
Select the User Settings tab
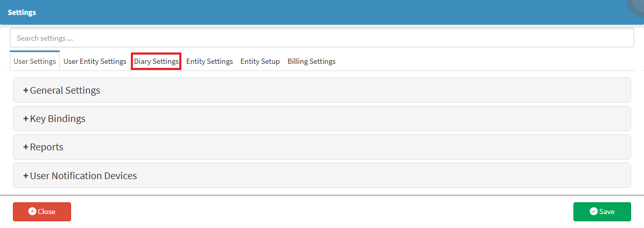click(35, 61)
